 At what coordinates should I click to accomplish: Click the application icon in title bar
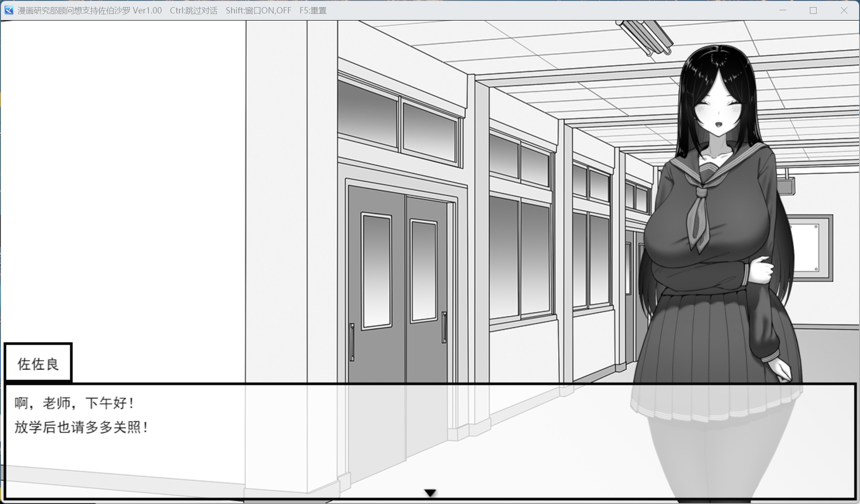coord(8,10)
